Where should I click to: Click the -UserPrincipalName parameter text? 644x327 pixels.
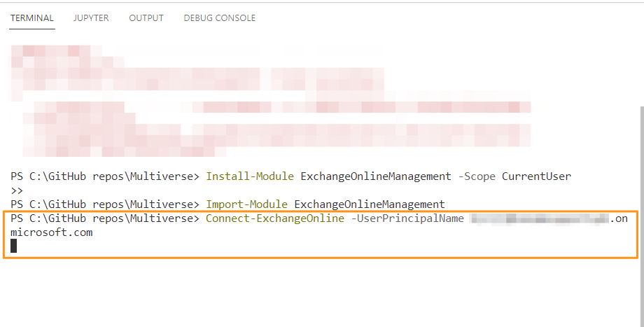407,218
